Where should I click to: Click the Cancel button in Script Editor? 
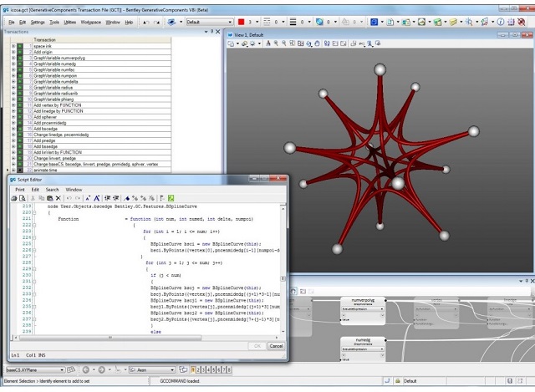tap(276, 346)
